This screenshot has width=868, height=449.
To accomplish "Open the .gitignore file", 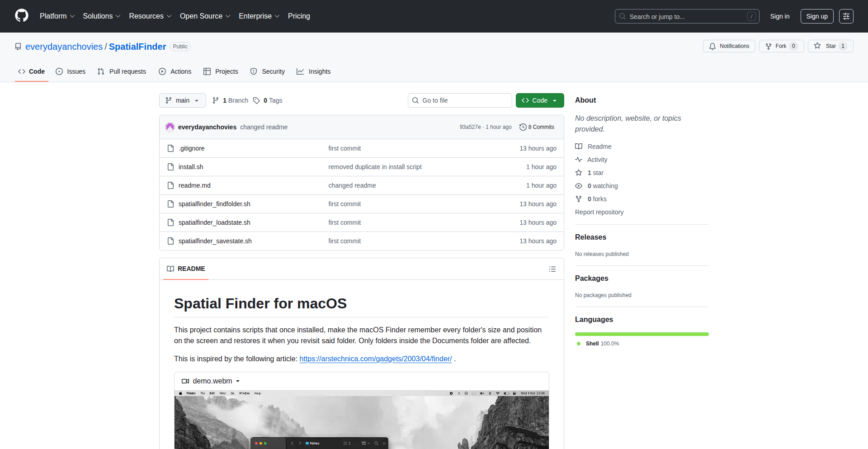I will click(192, 148).
